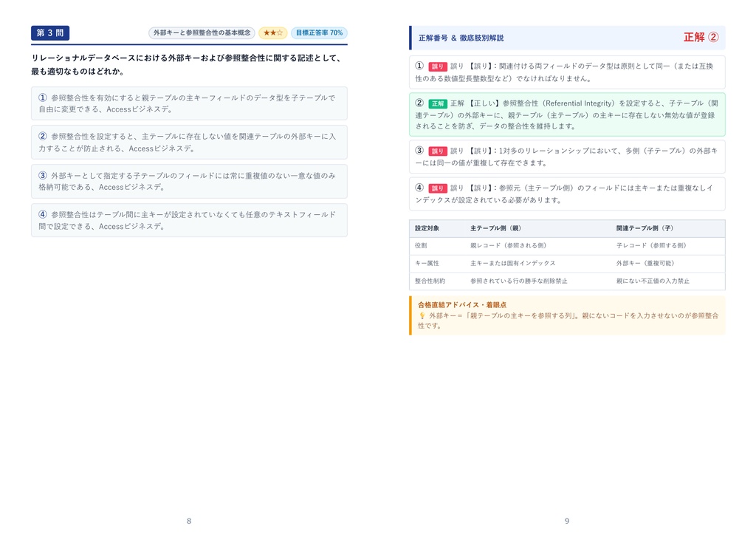Click the page number 9
The height and width of the screenshot is (537, 756).
[x=567, y=521]
